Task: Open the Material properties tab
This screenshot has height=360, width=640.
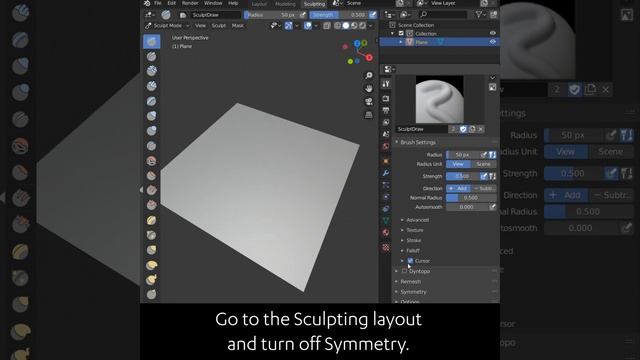Action: click(x=386, y=233)
